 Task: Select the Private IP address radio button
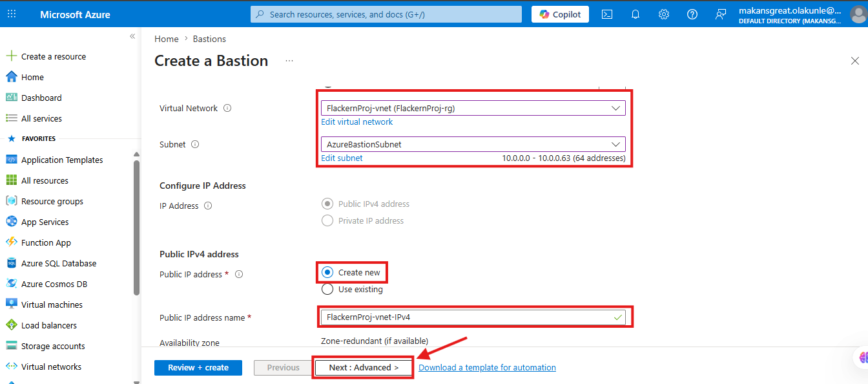[x=327, y=220]
